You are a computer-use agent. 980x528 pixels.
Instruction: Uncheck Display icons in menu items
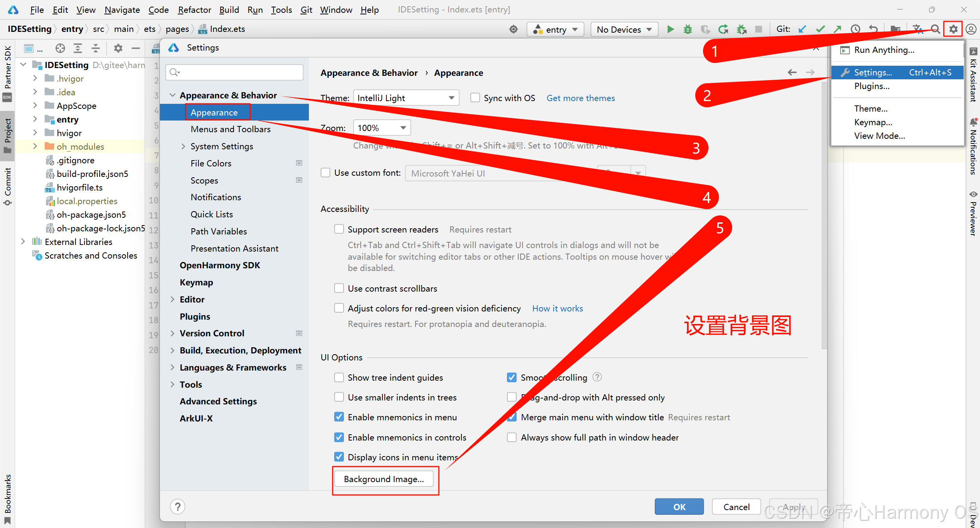click(339, 457)
